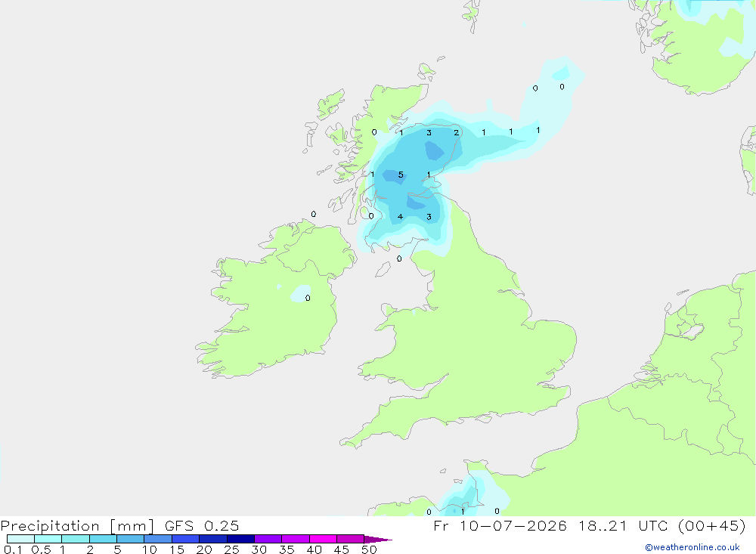The image size is (756, 554).
Task: Click the palest cyan 0.1–0.5 legend swatch
Action: (x=20, y=539)
